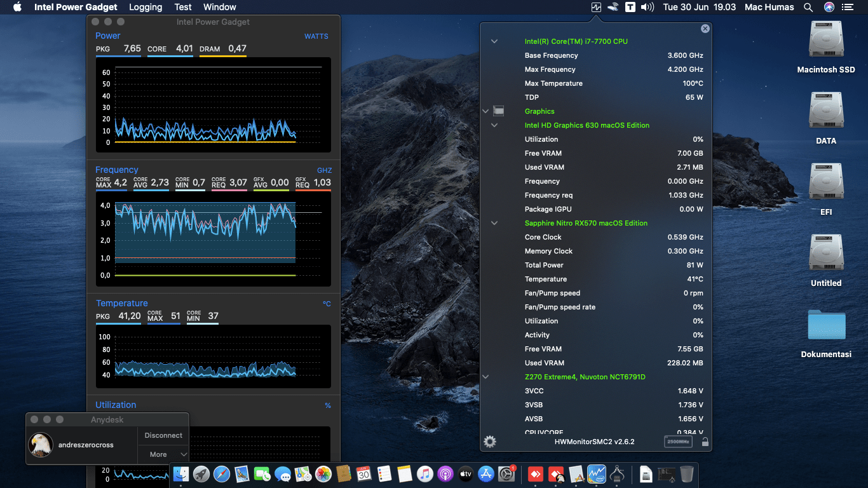The width and height of the screenshot is (868, 488).
Task: Open HWMonitorSMC2 settings gear
Action: [490, 442]
